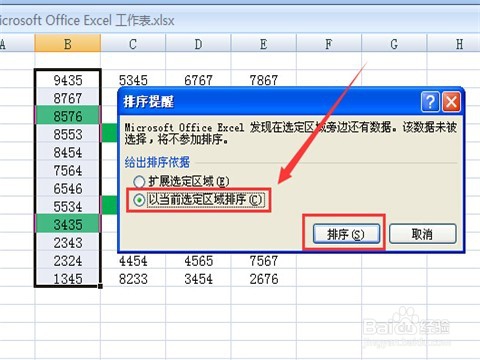Select column E header
Screen dimensions: 480x360
coord(263,43)
